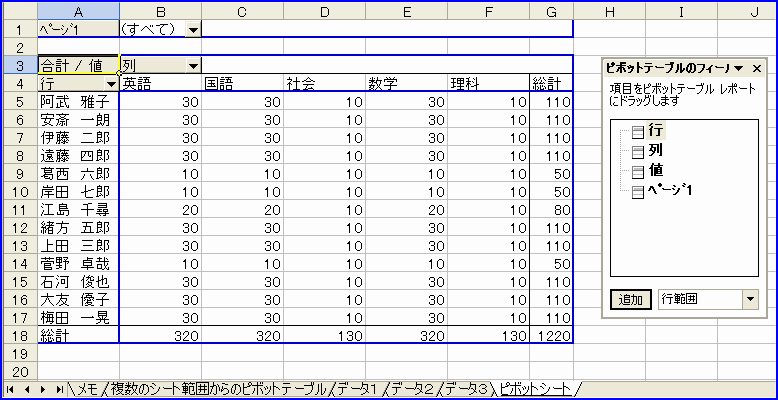
Task: Open the field list panel options arrow
Action: (x=739, y=68)
